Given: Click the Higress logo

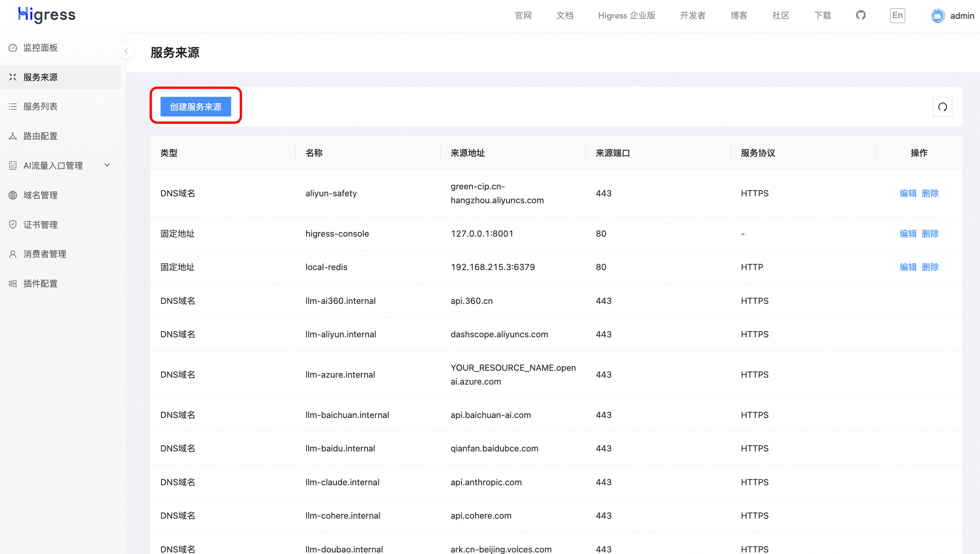Looking at the screenshot, I should click(x=47, y=15).
